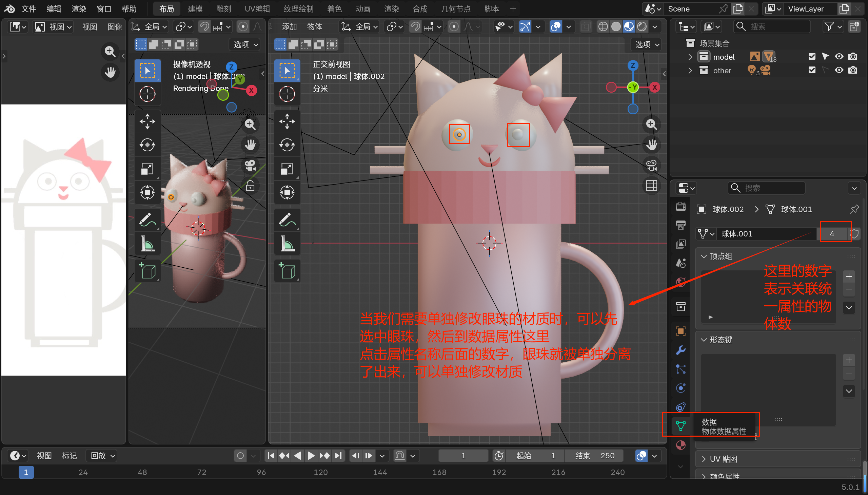Disable render for other collection
This screenshot has width=868, height=495.
pos(852,70)
